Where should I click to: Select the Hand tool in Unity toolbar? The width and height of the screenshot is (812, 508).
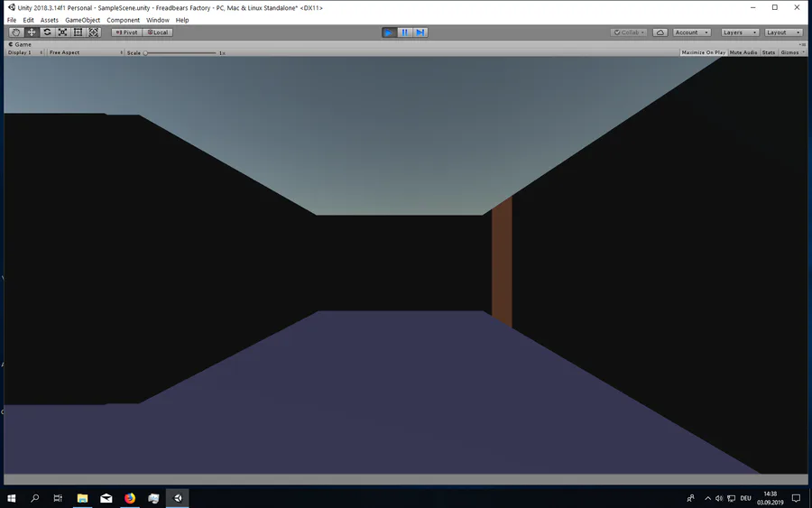16,32
